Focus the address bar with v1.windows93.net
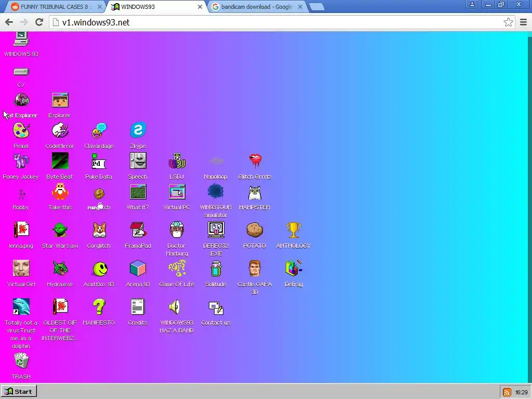The height and width of the screenshot is (399, 532). click(282, 22)
